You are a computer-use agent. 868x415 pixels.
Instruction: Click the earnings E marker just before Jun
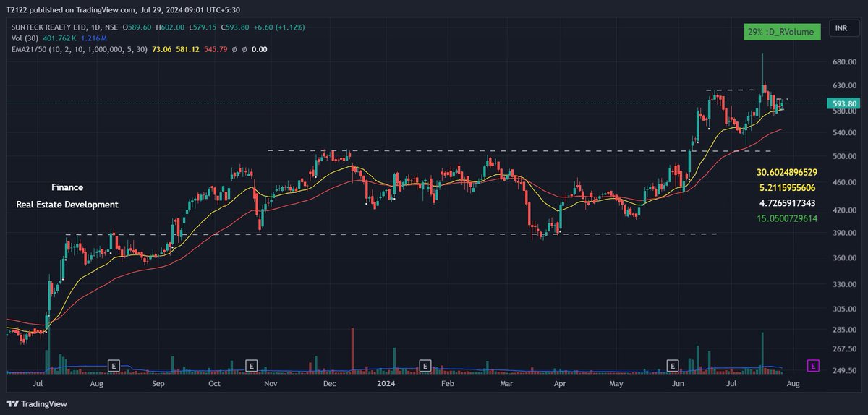673,365
